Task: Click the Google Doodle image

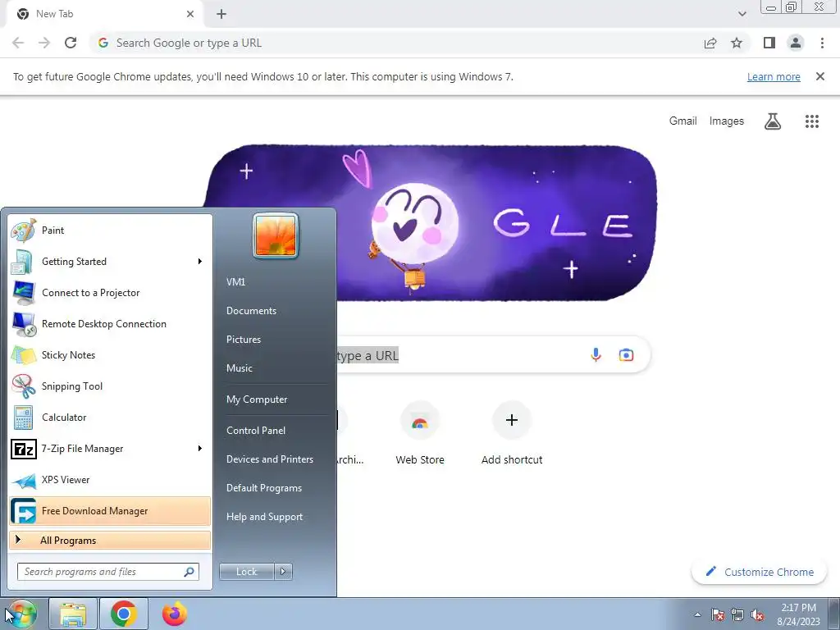Action: point(430,223)
